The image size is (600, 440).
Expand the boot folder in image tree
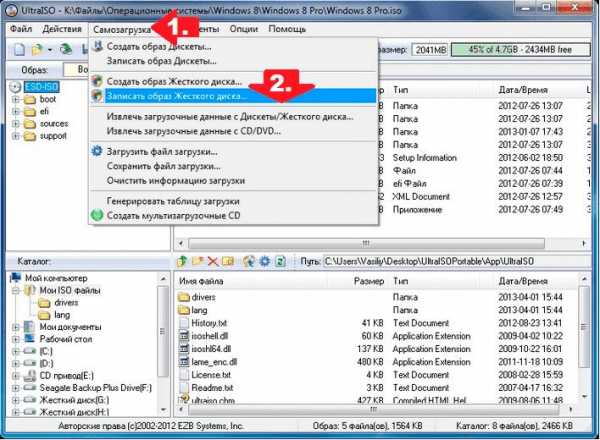[x=16, y=99]
